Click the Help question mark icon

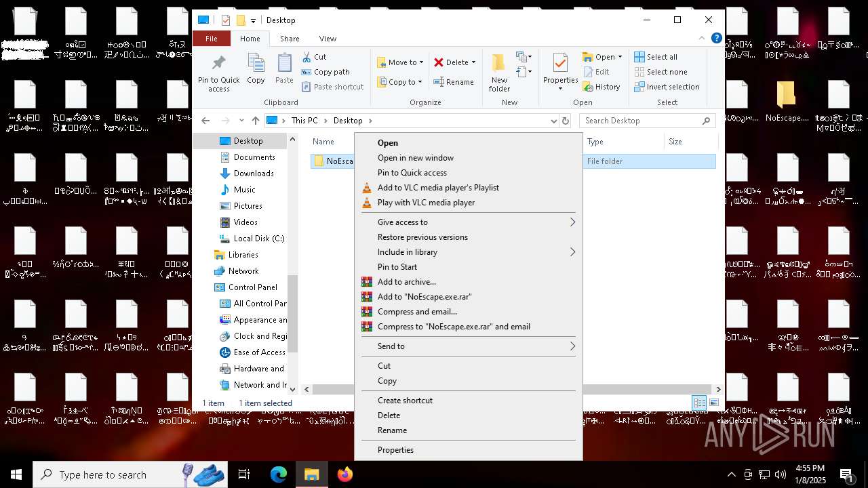click(716, 39)
